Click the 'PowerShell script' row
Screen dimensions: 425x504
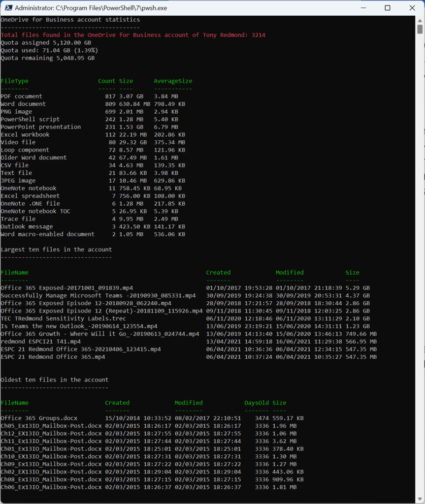point(90,119)
